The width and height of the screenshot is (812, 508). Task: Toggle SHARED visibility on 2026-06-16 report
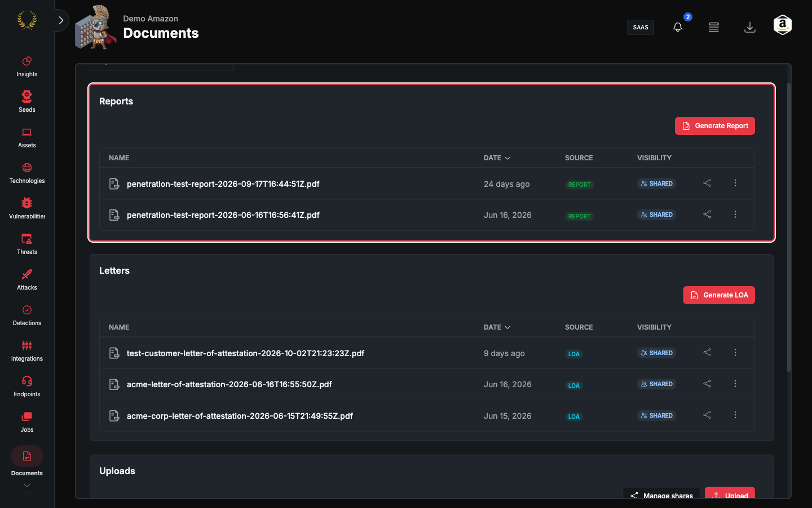[657, 214]
